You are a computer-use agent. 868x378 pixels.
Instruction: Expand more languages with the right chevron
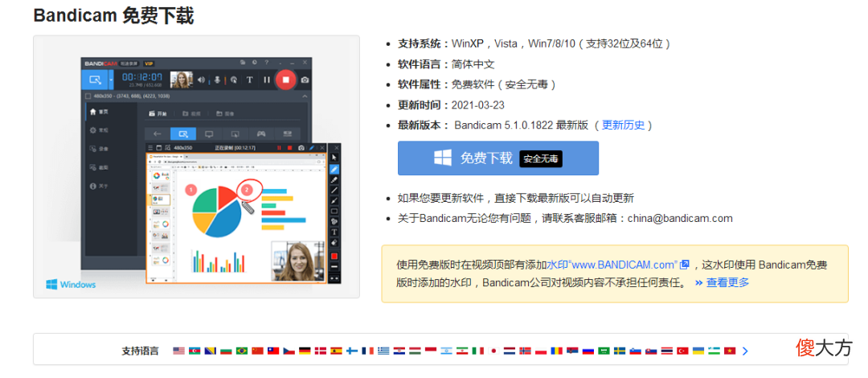(745, 351)
